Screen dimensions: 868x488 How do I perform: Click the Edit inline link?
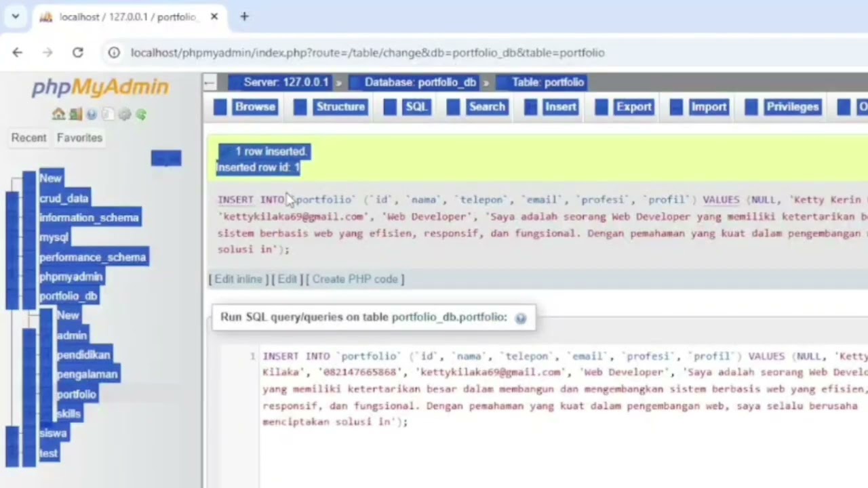[238, 279]
